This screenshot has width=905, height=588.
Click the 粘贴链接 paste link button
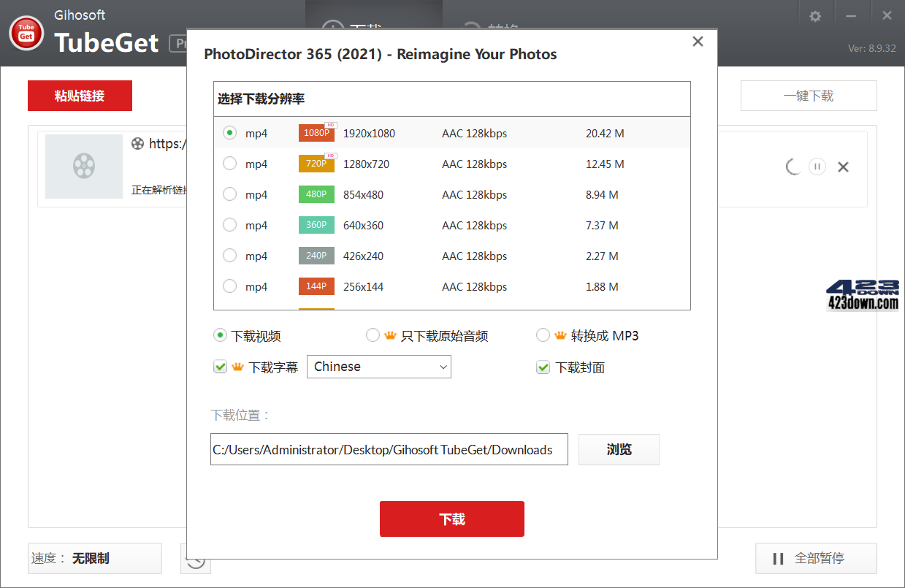[80, 96]
